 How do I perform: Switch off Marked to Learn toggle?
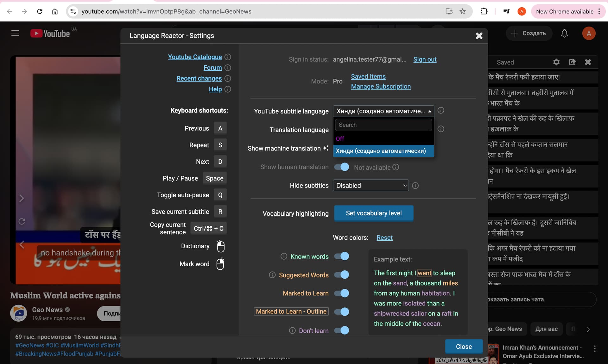342,293
